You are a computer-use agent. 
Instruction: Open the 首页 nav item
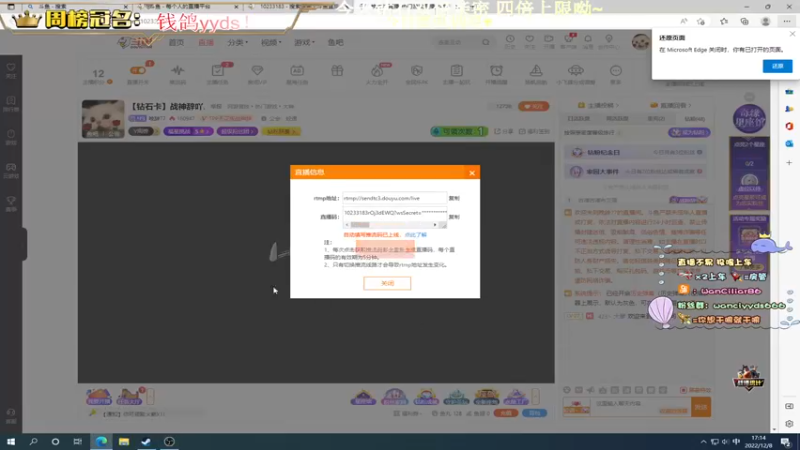pyautogui.click(x=176, y=42)
